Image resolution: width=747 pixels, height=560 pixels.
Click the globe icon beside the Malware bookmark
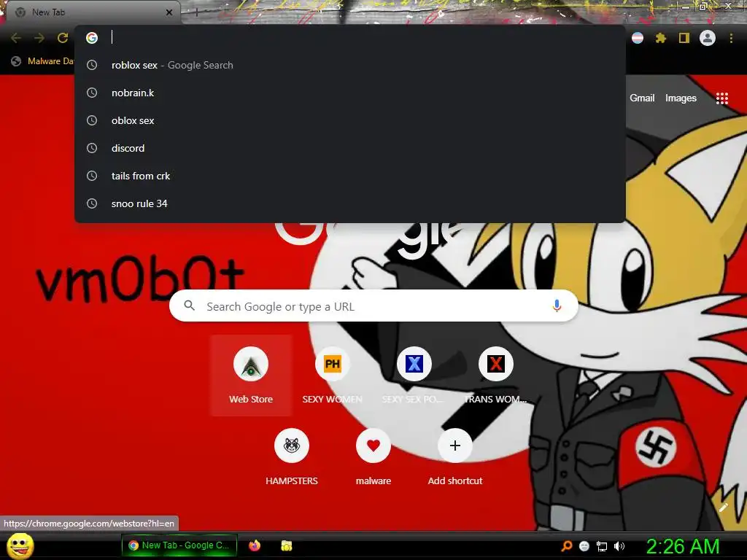(x=16, y=61)
